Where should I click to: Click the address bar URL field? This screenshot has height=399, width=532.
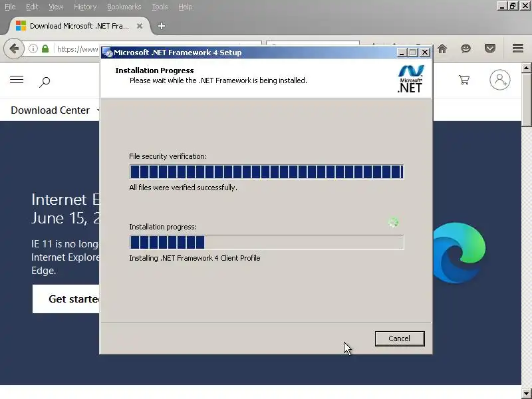coord(78,49)
